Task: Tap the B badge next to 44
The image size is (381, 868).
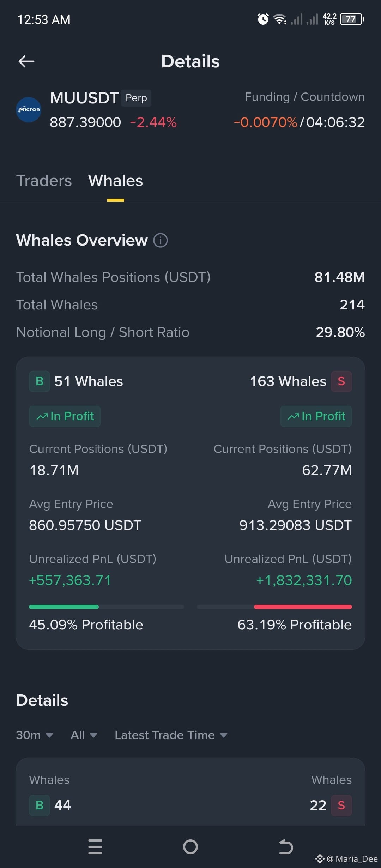Action: click(x=40, y=805)
